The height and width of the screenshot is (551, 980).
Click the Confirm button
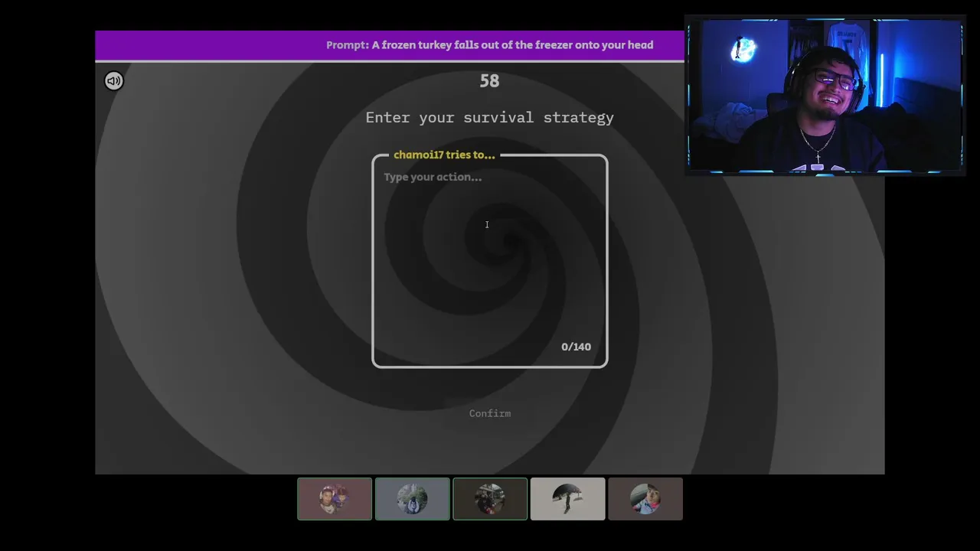[x=490, y=413]
